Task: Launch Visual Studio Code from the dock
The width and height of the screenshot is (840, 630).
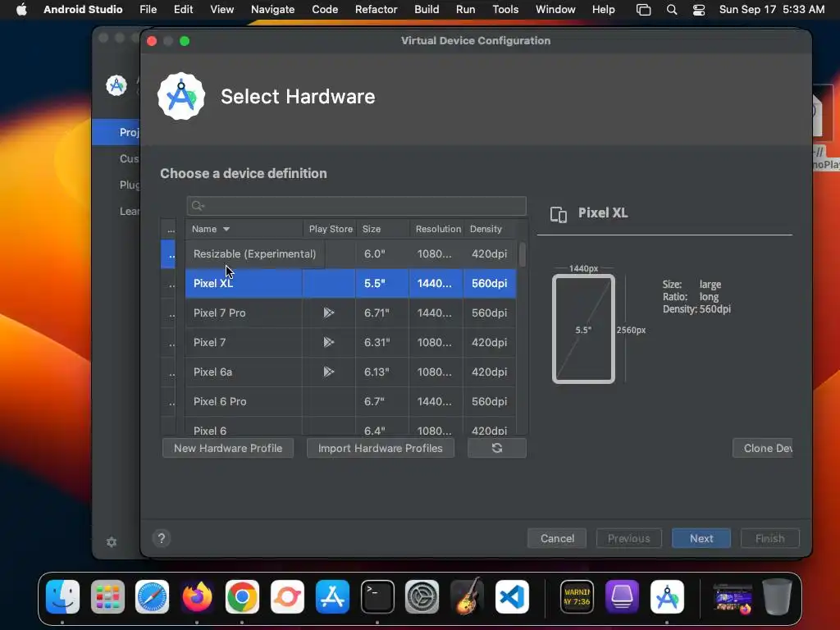Action: (512, 596)
